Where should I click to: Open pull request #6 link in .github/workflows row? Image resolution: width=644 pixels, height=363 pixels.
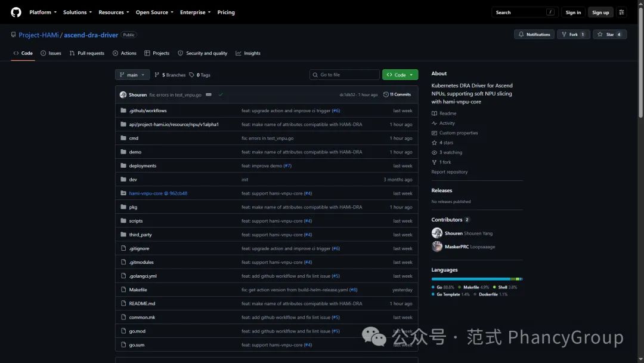pyautogui.click(x=336, y=110)
